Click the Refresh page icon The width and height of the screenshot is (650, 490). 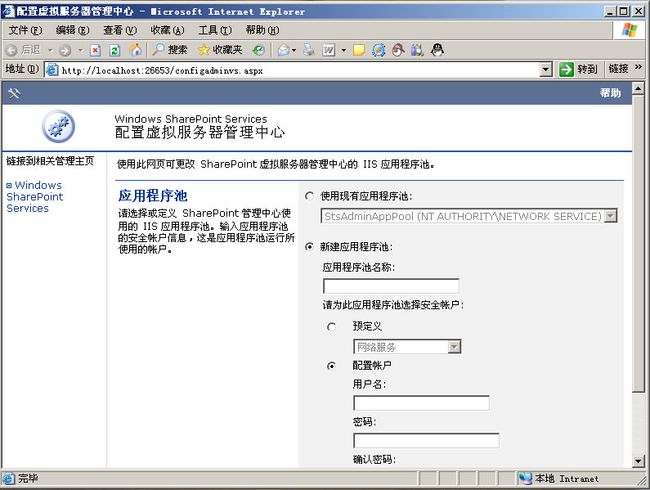[x=114, y=49]
